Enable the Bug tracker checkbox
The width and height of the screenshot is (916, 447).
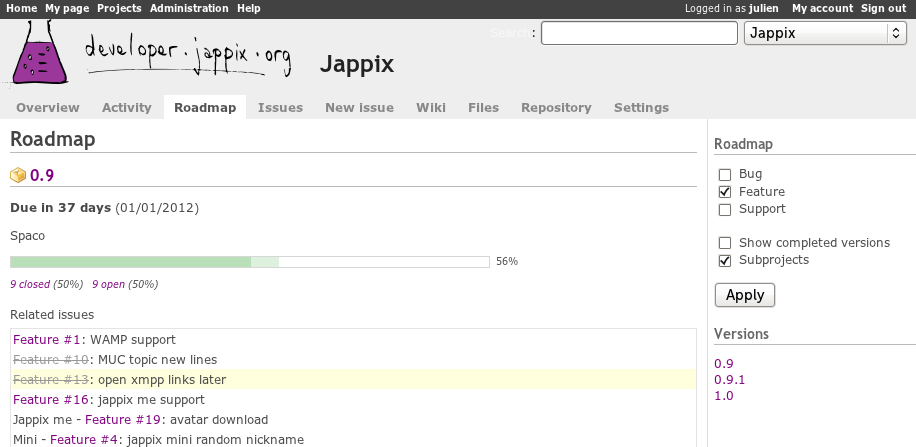click(x=724, y=174)
